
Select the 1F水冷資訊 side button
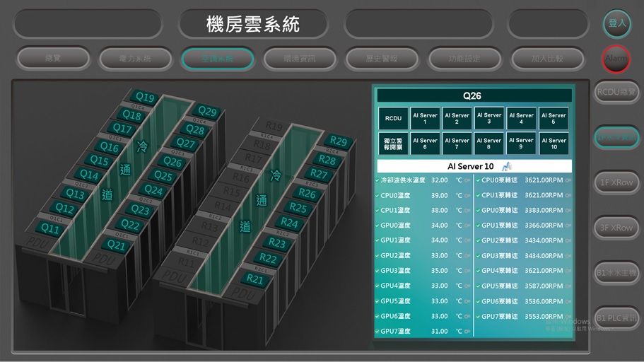[616, 137]
